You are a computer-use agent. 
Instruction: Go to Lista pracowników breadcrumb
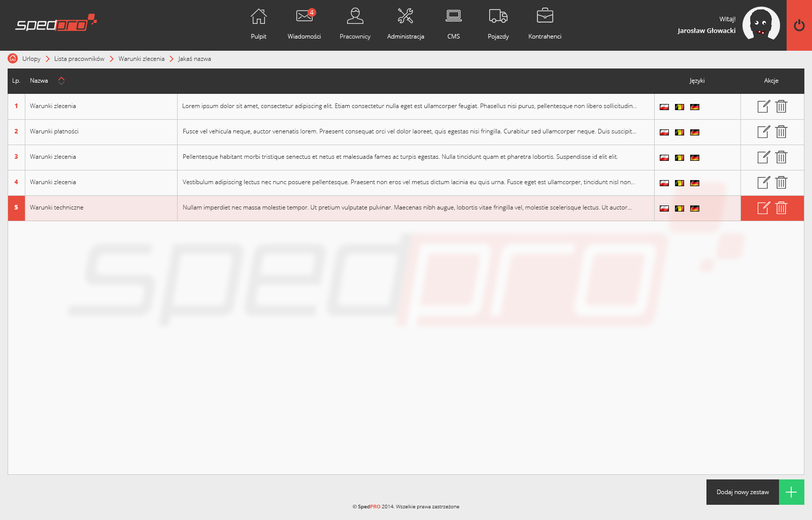point(79,59)
